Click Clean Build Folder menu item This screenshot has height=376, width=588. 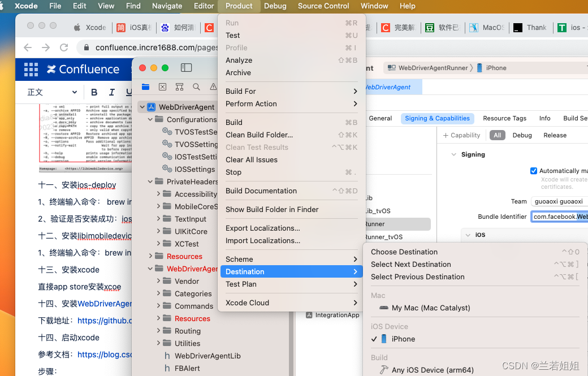[x=291, y=135]
